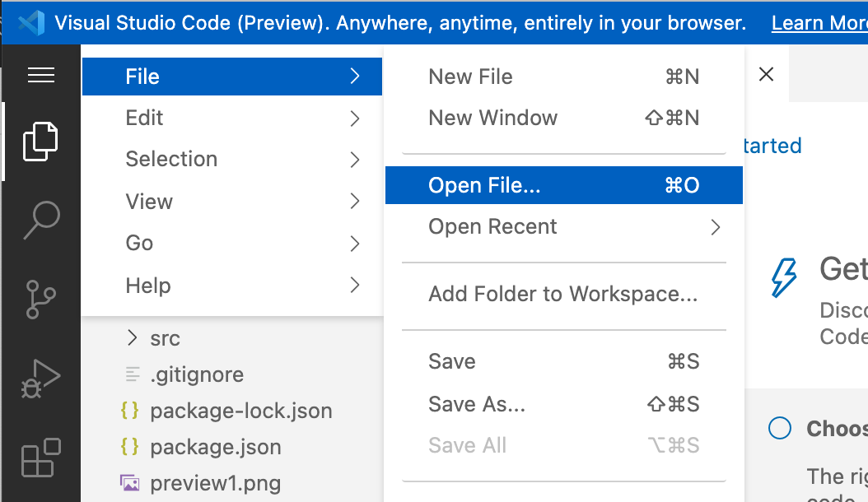Expand the Edit menu
Screen dimensions: 868x502
pos(232,118)
